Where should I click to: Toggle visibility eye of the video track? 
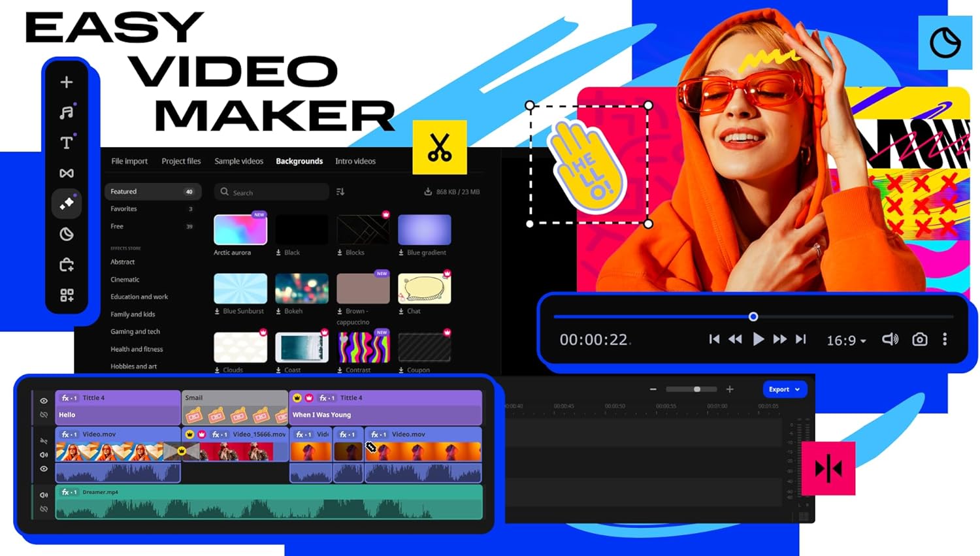tap(44, 469)
